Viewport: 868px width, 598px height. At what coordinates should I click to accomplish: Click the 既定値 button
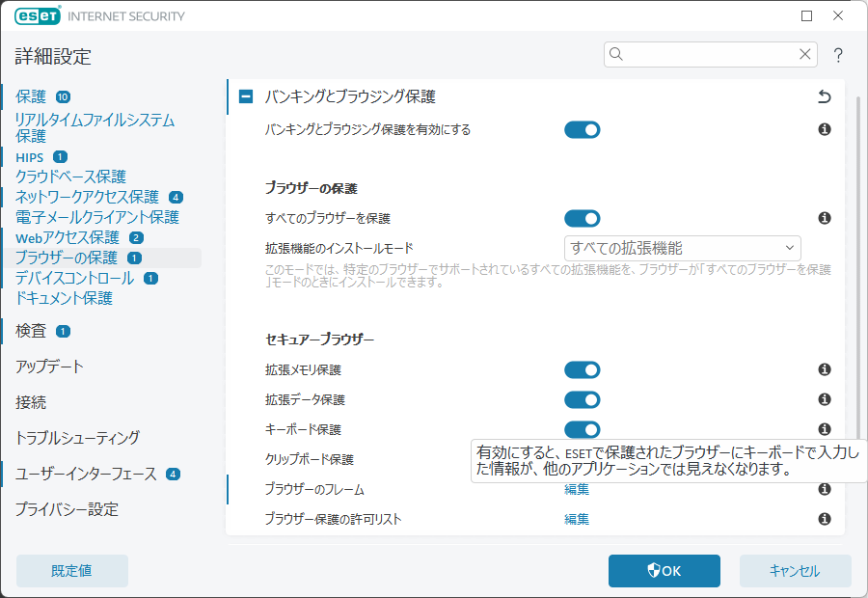click(x=72, y=571)
